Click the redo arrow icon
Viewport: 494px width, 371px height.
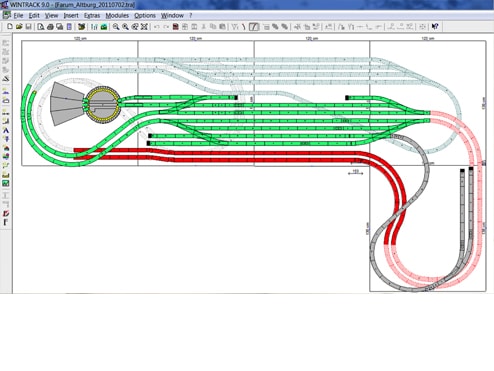pos(166,27)
